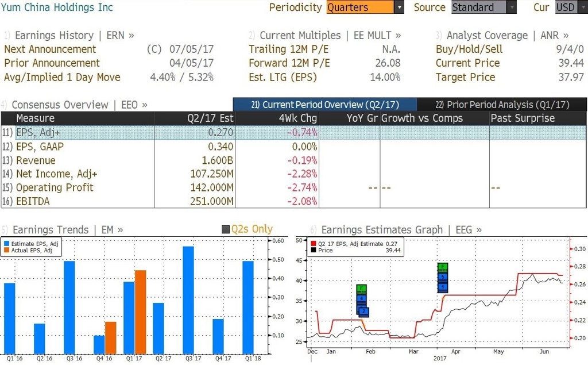This screenshot has height=365, width=588.
Task: Click the April marker numbered 1
Action: [443, 287]
